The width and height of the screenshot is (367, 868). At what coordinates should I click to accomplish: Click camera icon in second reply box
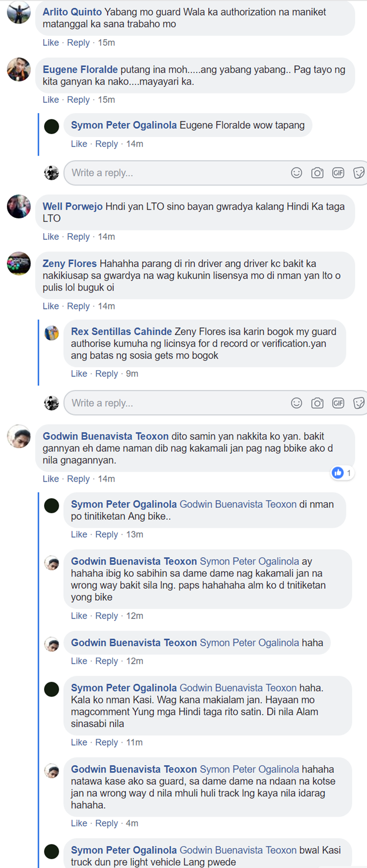tap(317, 403)
